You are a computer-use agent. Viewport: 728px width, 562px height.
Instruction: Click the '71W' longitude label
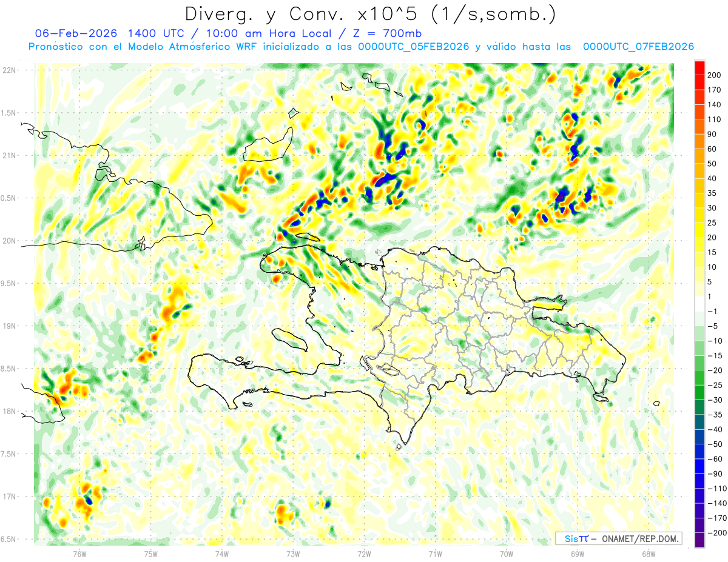435,554
